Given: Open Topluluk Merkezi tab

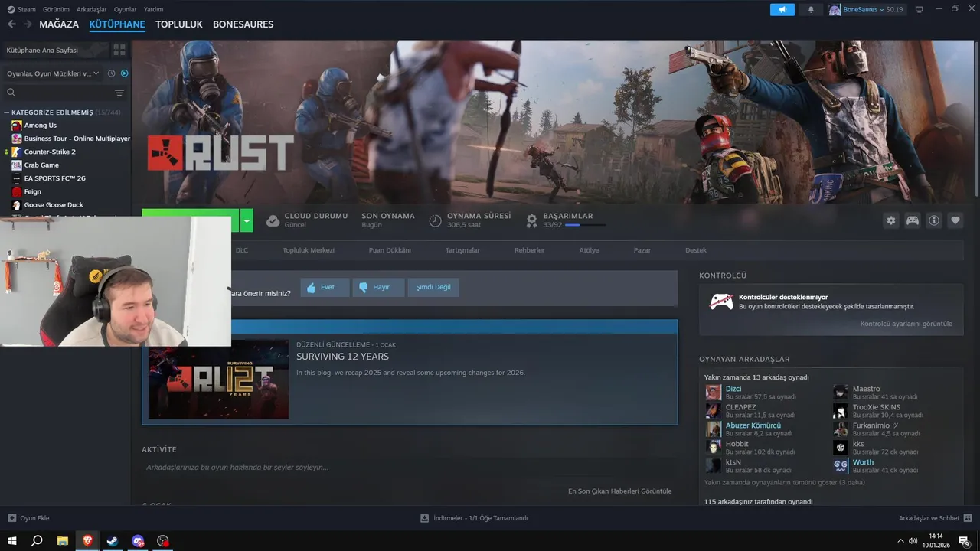Looking at the screenshot, I should point(309,250).
